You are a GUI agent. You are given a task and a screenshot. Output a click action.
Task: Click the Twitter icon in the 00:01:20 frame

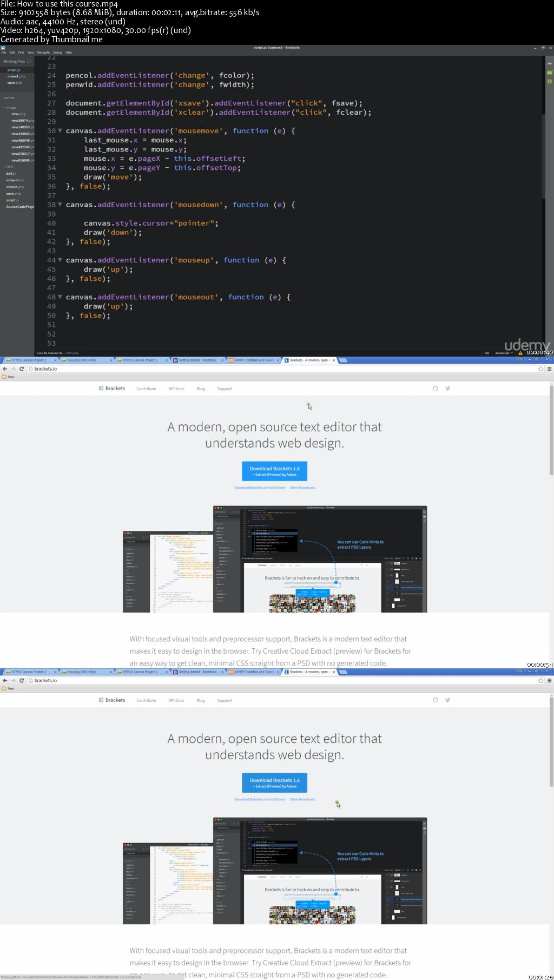click(x=448, y=700)
